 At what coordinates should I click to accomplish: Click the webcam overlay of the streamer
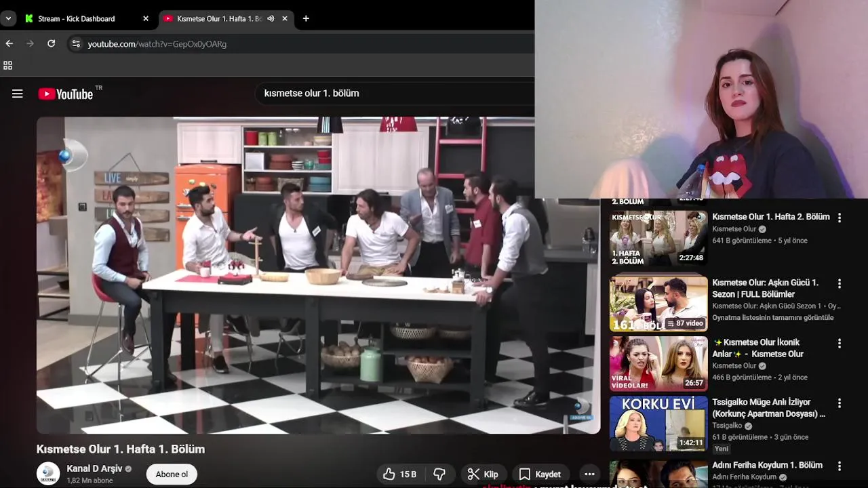tap(701, 99)
